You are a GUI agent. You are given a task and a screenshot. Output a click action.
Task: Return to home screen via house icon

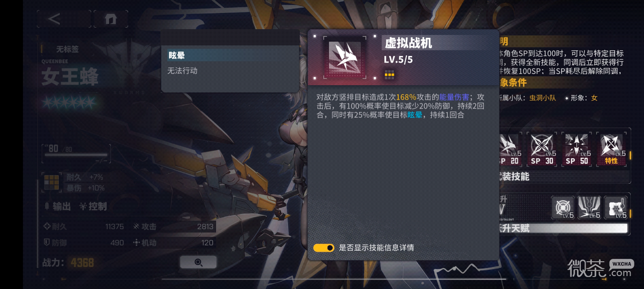point(111,19)
